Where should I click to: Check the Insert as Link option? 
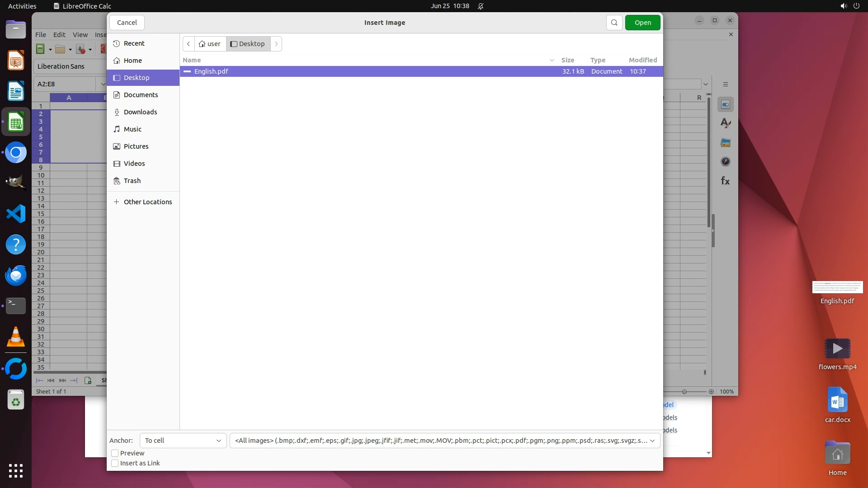pos(115,463)
